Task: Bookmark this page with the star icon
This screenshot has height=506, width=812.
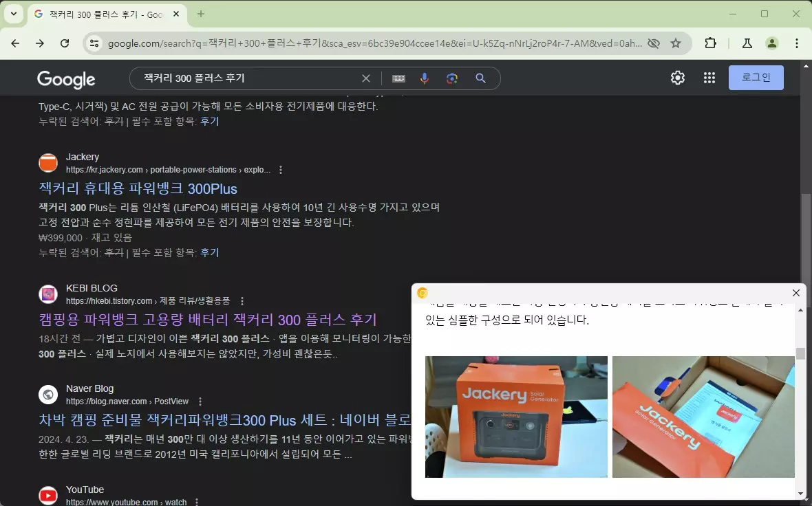Action: point(676,43)
